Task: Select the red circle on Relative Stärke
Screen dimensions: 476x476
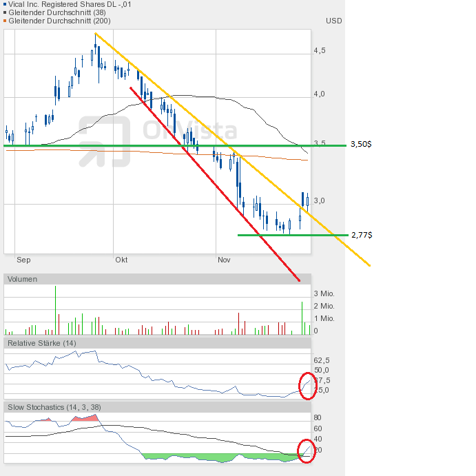Action: click(308, 384)
